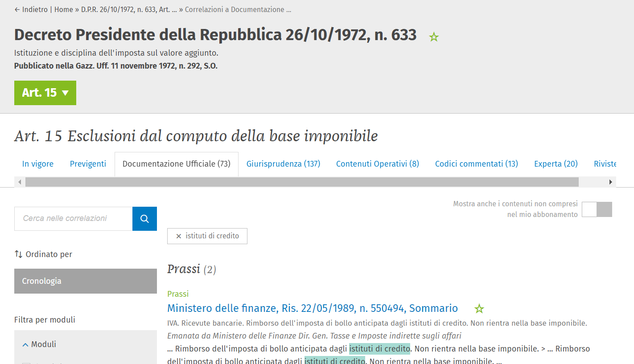
Task: Click the Home breadcrumb link
Action: tap(64, 9)
